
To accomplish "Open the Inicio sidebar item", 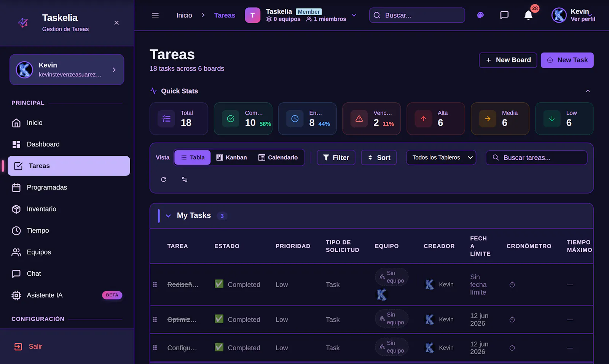I will (69, 123).
